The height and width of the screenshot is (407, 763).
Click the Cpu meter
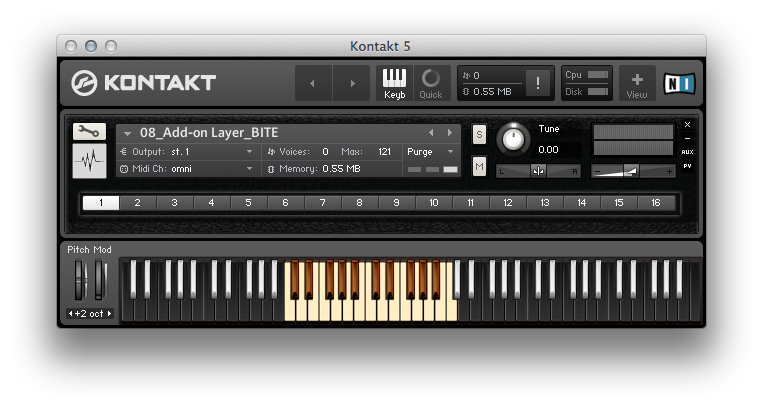click(598, 75)
